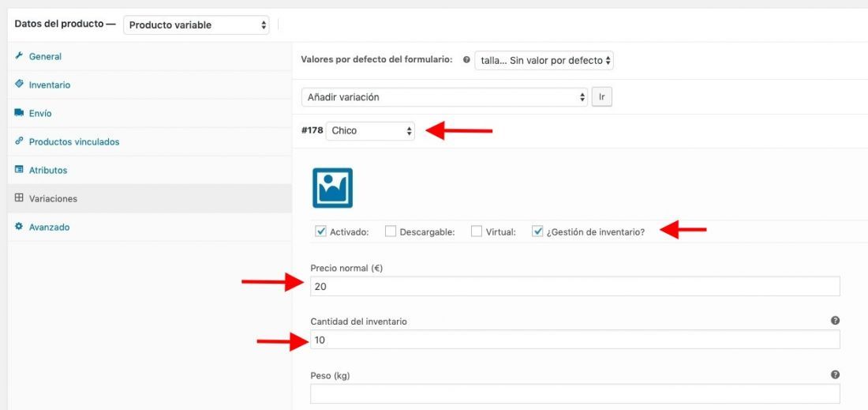
Task: Click the variation image placeholder thumbnail
Action: (333, 188)
